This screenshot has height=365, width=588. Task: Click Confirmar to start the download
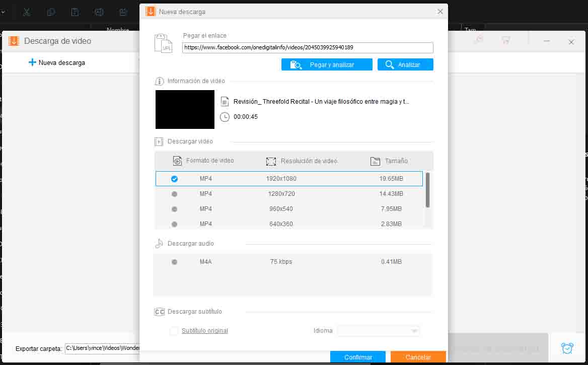pos(358,357)
